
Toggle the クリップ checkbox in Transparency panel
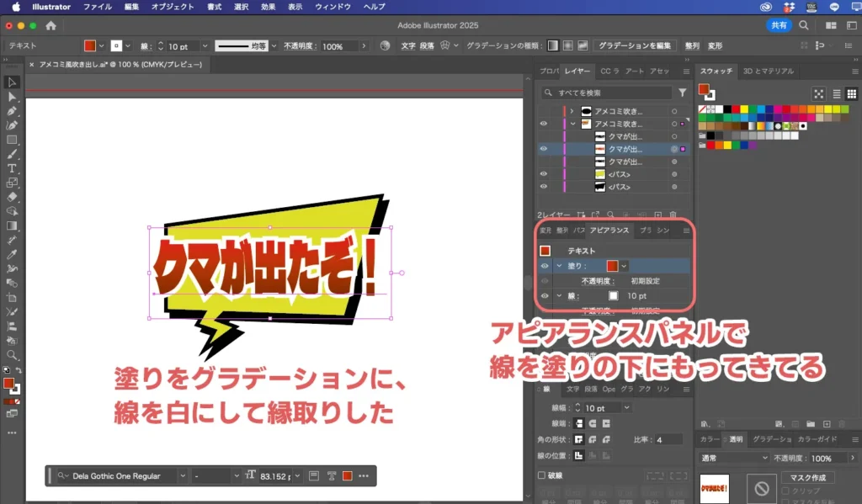[786, 491]
